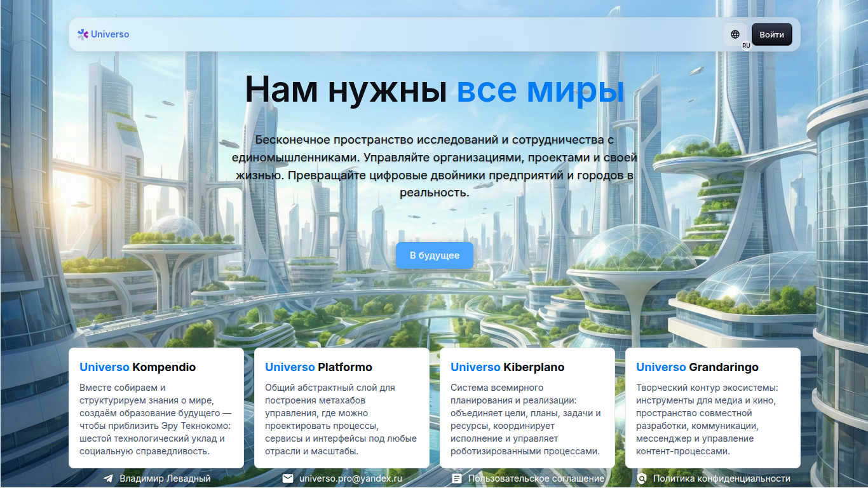The width and height of the screenshot is (868, 488).
Task: Open Политика конфиденциальности
Action: click(721, 478)
